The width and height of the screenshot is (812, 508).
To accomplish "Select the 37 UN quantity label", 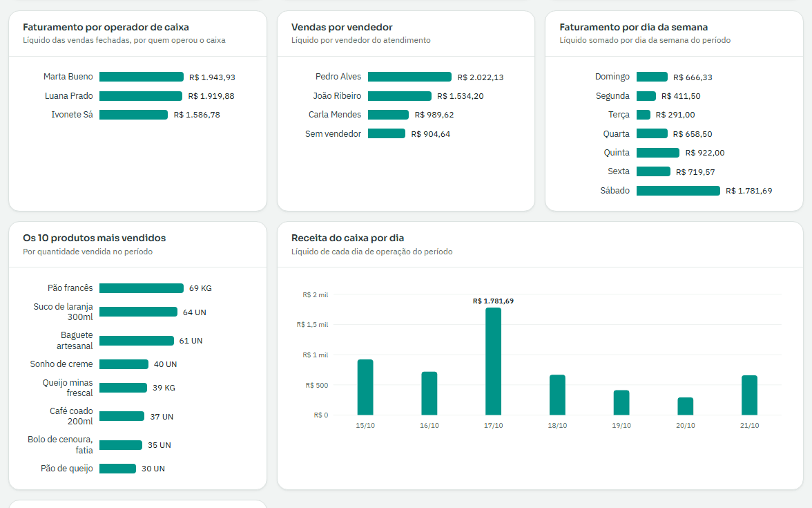I will [x=162, y=417].
